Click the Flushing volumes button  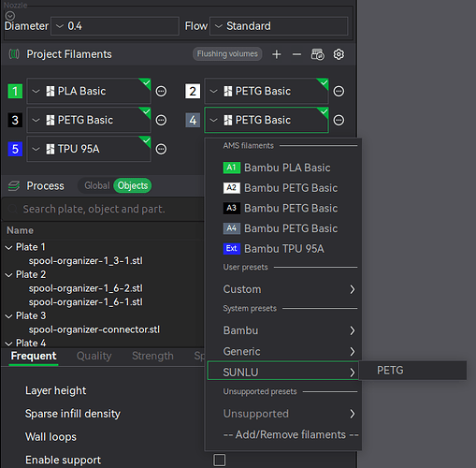[227, 54]
